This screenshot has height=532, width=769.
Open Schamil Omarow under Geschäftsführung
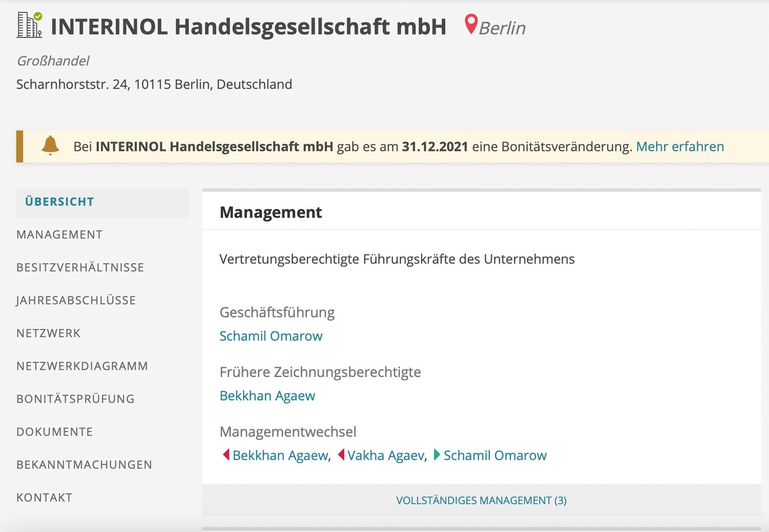tap(271, 336)
